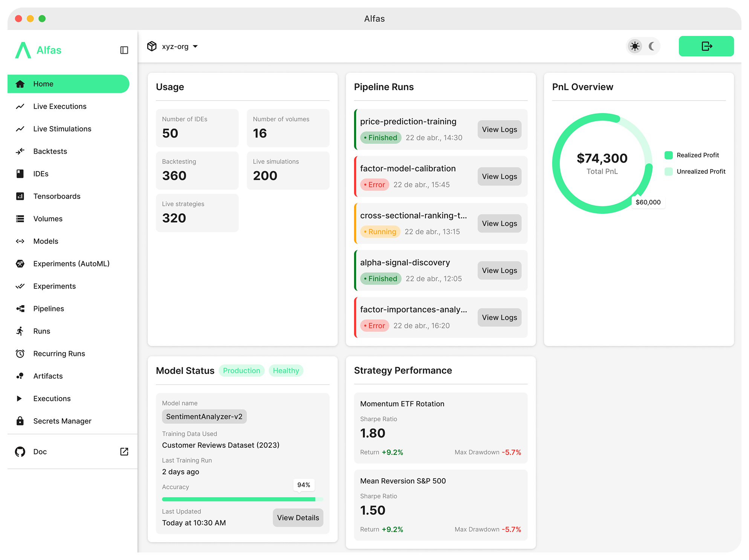Toggle Unrealized Profit legend swatch
Viewport: 749px width, 560px height.
point(669,171)
